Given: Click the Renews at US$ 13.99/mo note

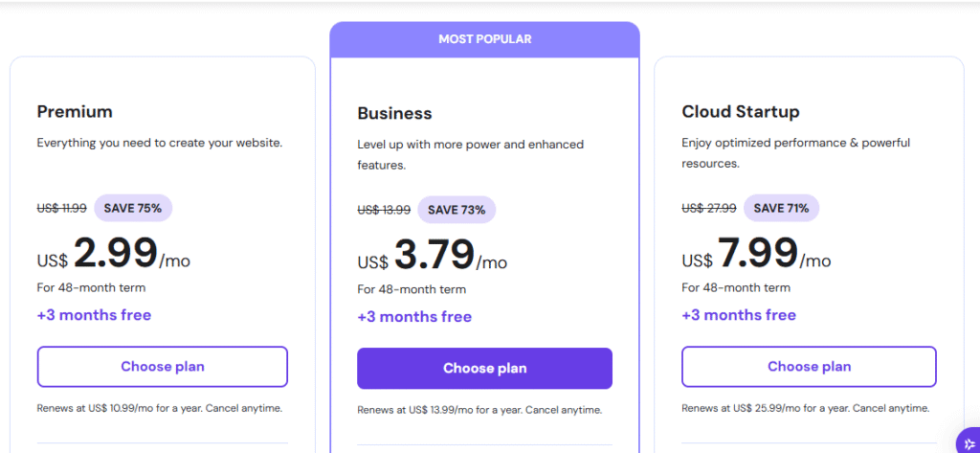Looking at the screenshot, I should (479, 410).
